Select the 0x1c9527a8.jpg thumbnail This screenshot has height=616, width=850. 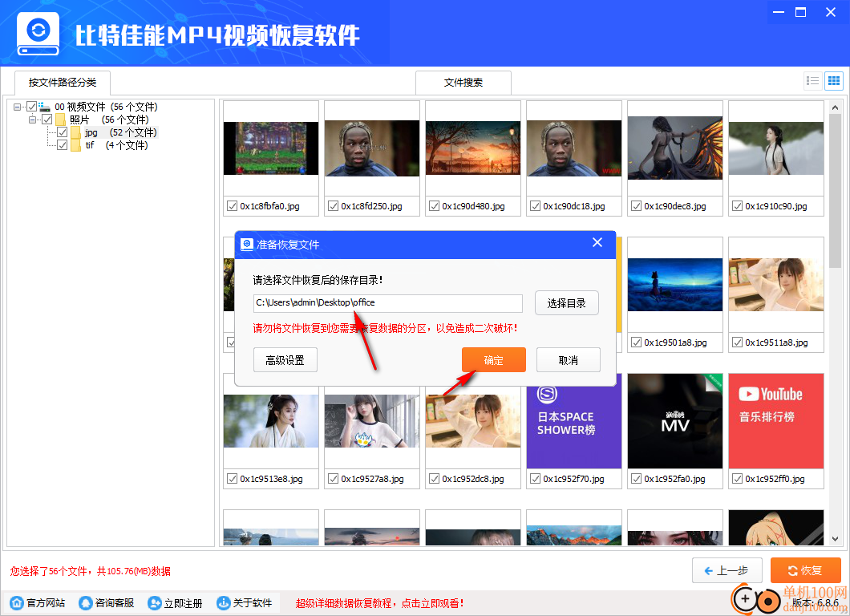[372, 421]
